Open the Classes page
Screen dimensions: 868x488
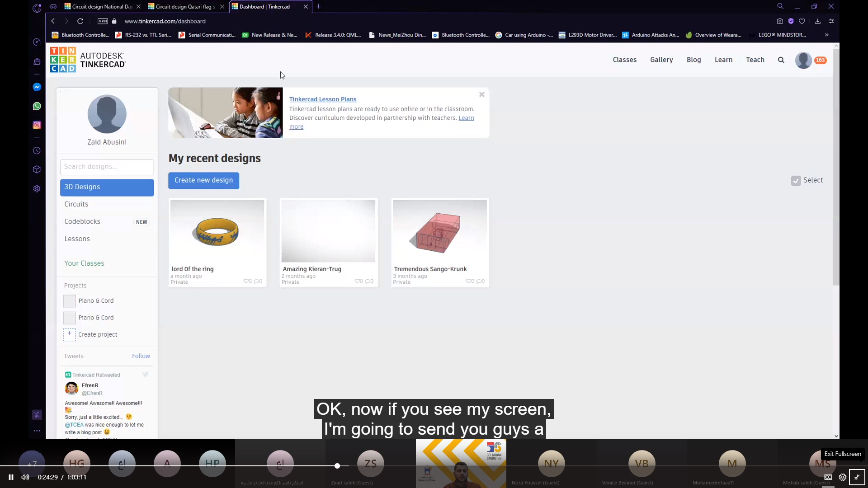[x=625, y=60]
